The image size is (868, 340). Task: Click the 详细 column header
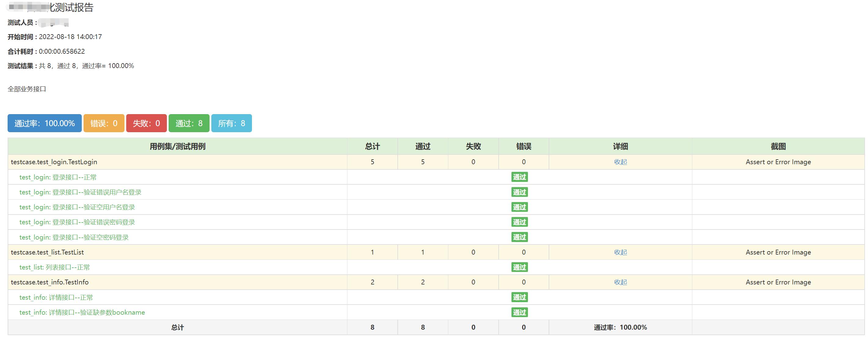point(620,146)
